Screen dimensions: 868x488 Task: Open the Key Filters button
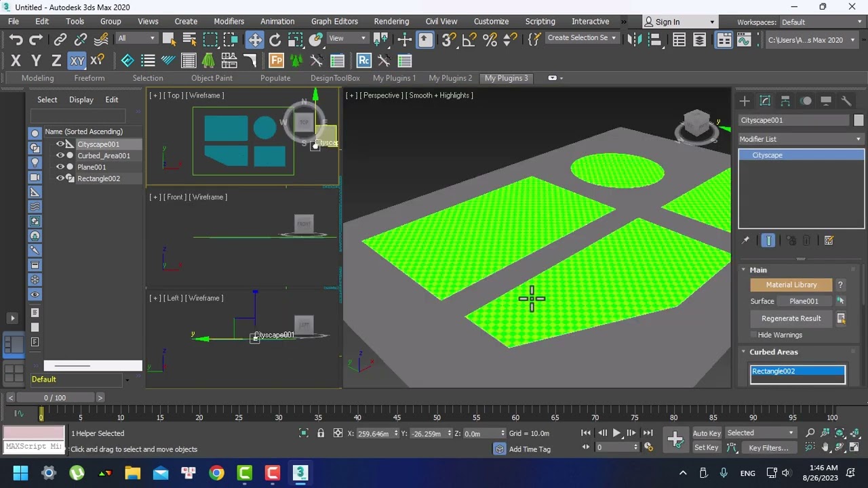[x=769, y=448]
